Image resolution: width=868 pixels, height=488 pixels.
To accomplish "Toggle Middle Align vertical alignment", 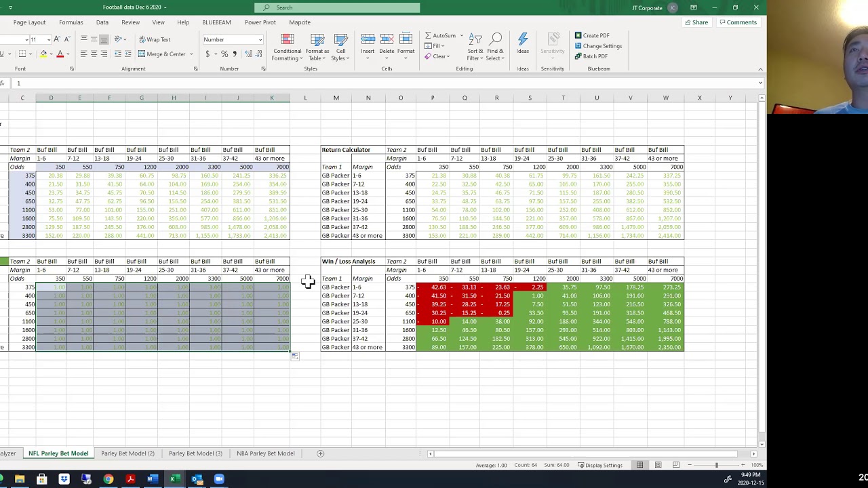I will point(94,39).
